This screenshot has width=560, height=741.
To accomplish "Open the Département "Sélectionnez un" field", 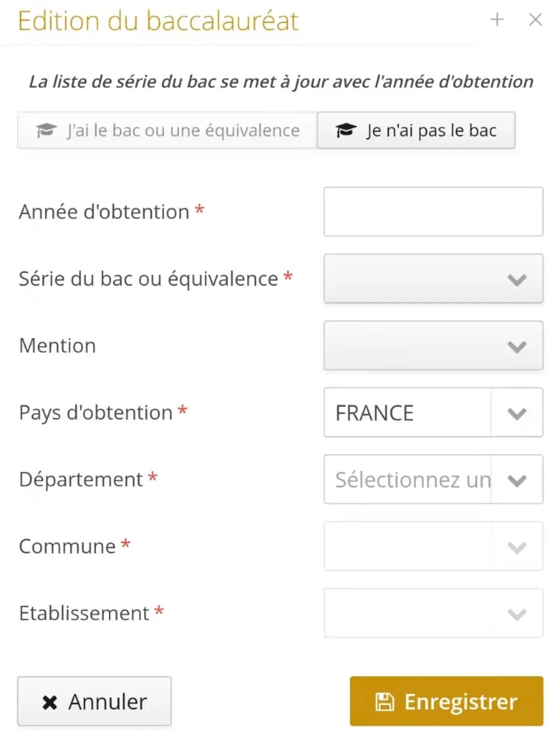I will (x=408, y=479).
